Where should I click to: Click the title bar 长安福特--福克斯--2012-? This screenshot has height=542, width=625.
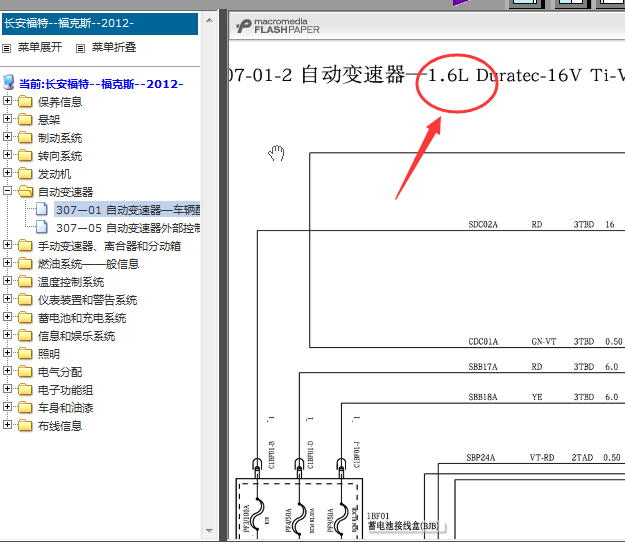click(x=100, y=24)
